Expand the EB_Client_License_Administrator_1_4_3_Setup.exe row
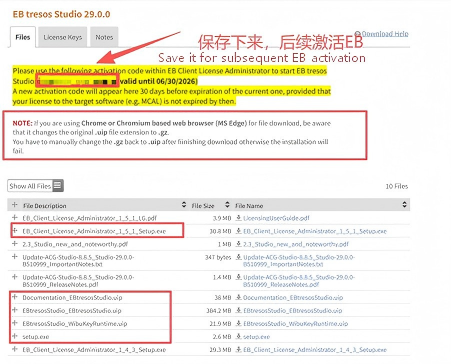The image size is (451, 364). click(14, 349)
